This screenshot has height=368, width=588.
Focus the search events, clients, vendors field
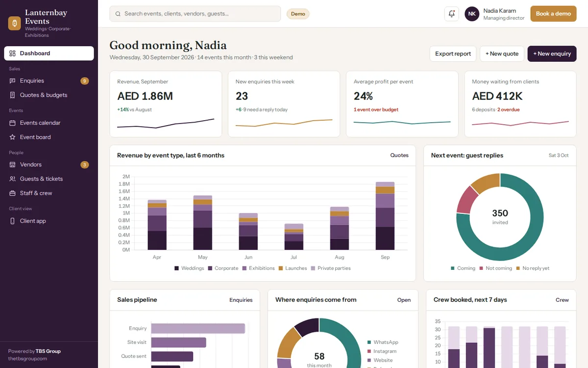(x=195, y=14)
